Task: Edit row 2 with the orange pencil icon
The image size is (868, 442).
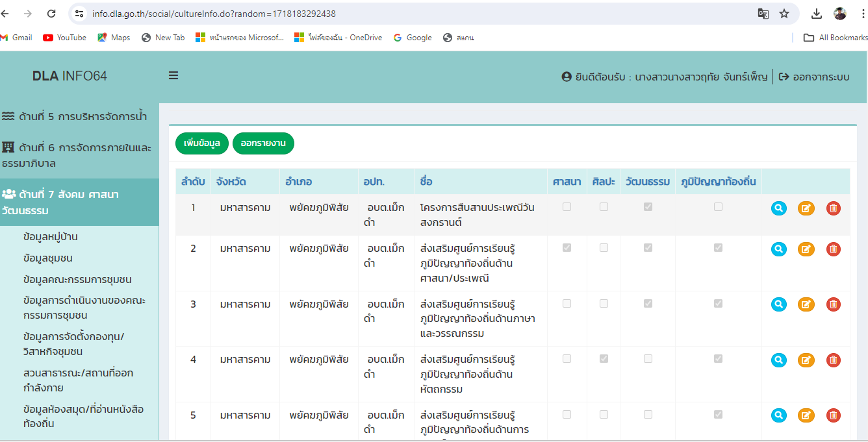Action: coord(806,249)
